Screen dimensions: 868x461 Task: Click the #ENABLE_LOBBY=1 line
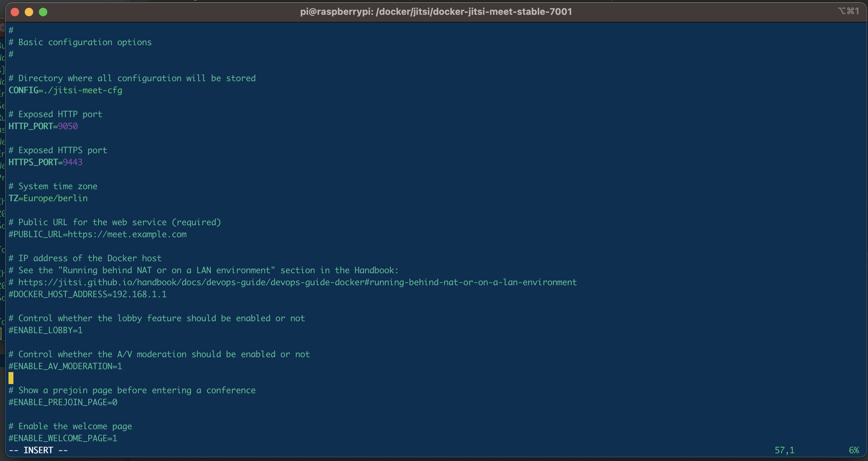(46, 330)
